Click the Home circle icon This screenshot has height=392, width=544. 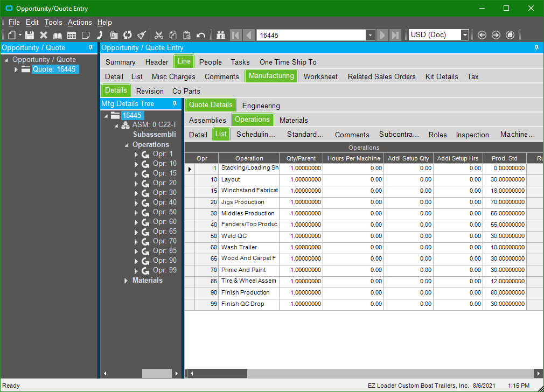coord(510,35)
